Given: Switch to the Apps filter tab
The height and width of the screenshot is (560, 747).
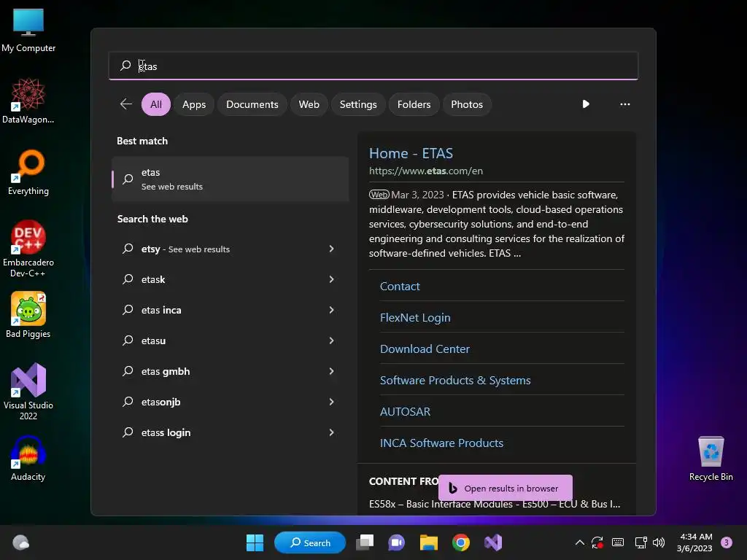Looking at the screenshot, I should coord(194,104).
